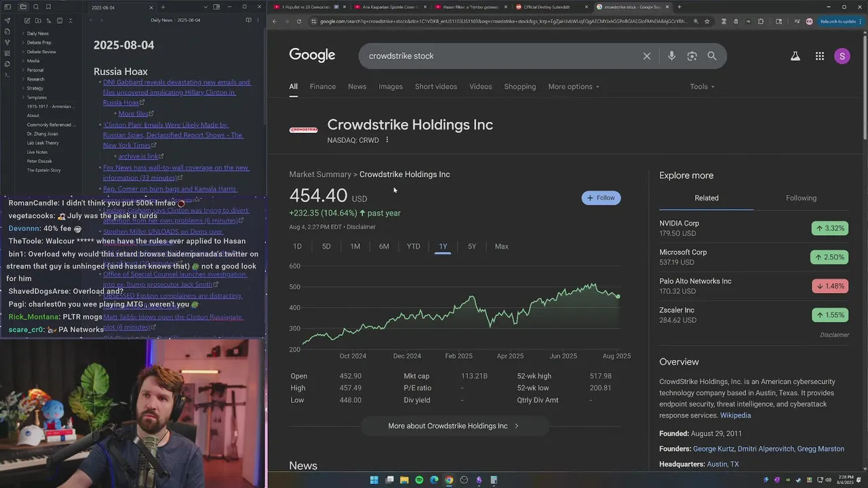Clear the Google search box
The height and width of the screenshot is (488, 868).
click(x=647, y=56)
